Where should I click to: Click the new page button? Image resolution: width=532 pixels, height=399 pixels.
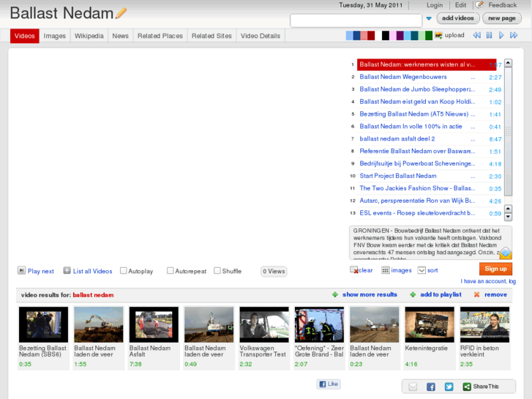pyautogui.click(x=502, y=18)
